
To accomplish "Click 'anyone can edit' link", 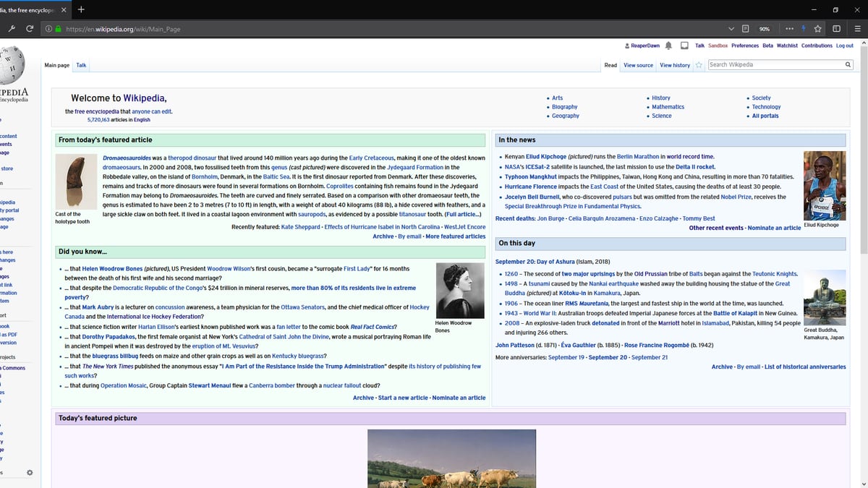I will (152, 111).
